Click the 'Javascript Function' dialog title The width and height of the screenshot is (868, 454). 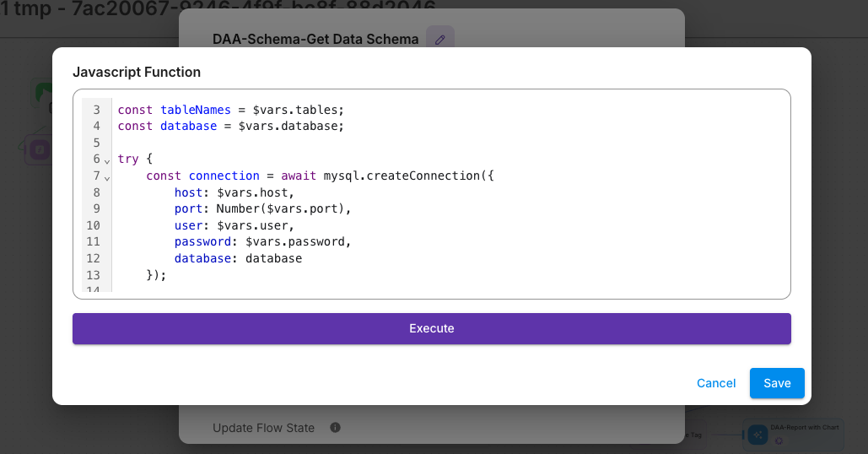coord(137,72)
